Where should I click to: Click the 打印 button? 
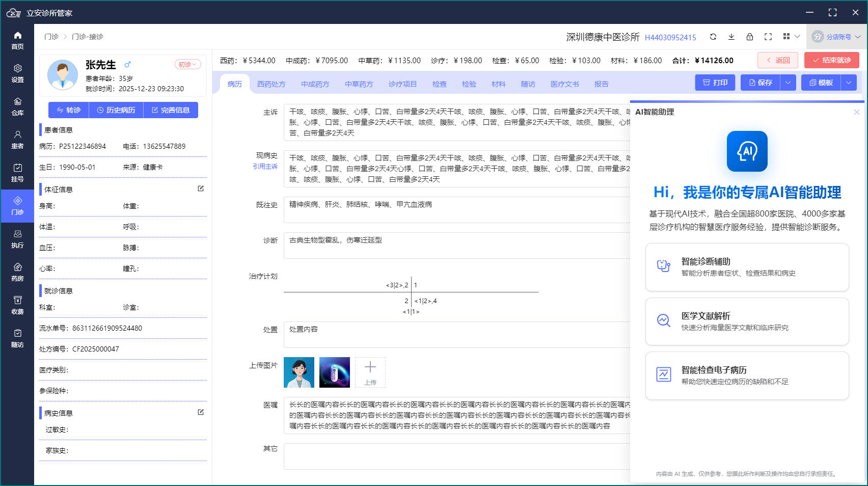[715, 83]
